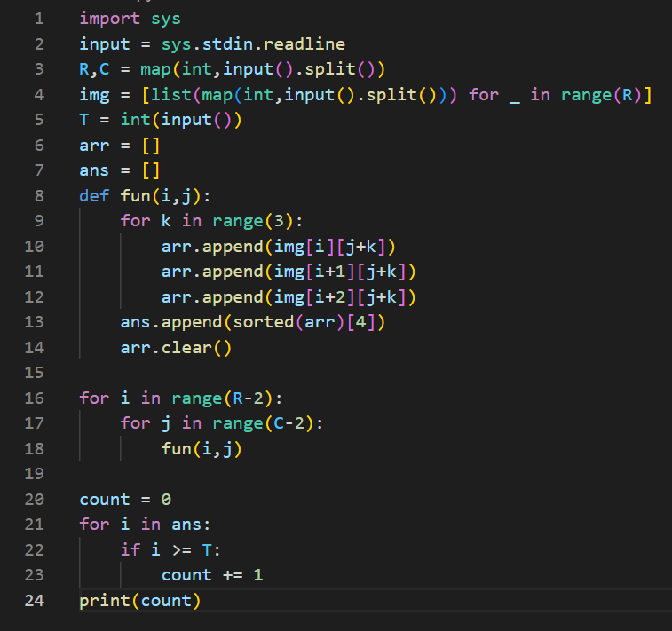
Task: Click 'sys.stdin.readline' on line 2
Action: point(253,43)
